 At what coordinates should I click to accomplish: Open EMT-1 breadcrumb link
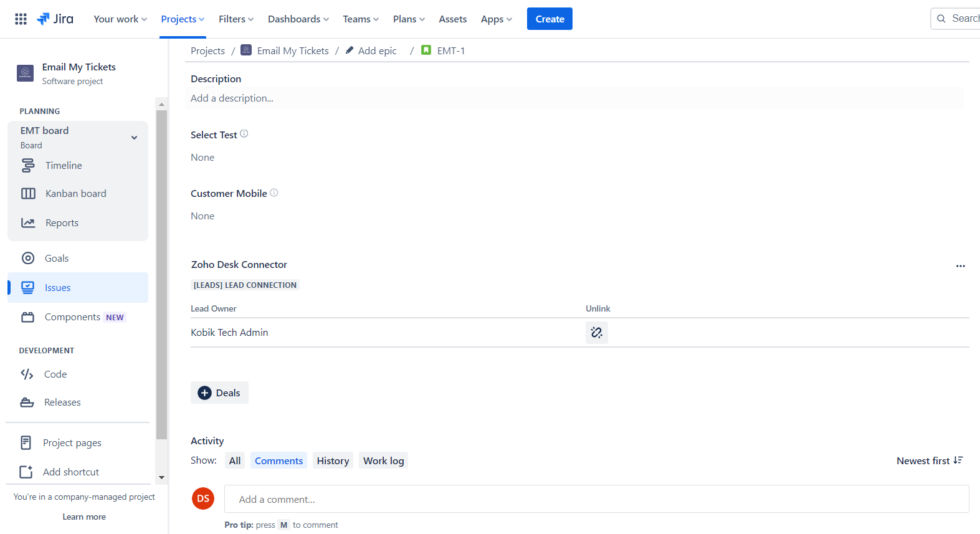(x=451, y=50)
